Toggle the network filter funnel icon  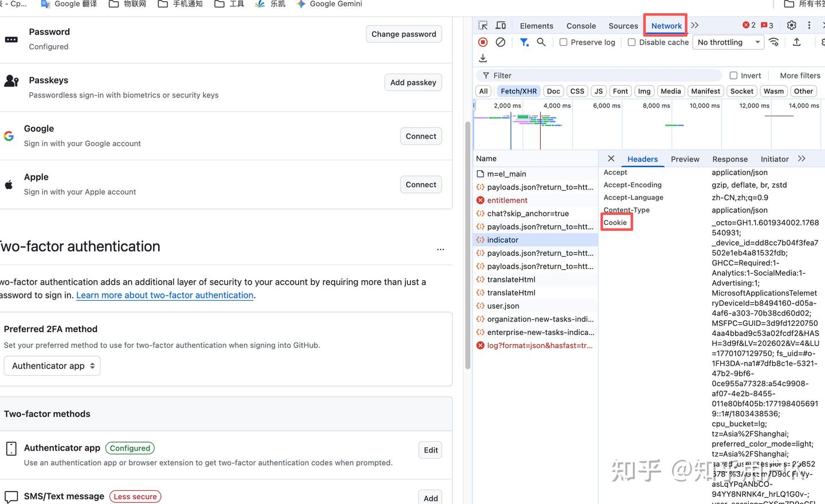click(524, 42)
